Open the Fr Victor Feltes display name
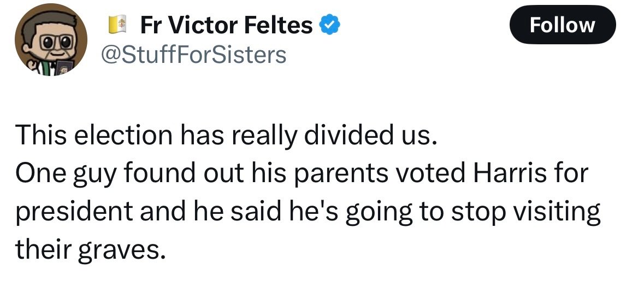The image size is (644, 303). pyautogui.click(x=226, y=25)
